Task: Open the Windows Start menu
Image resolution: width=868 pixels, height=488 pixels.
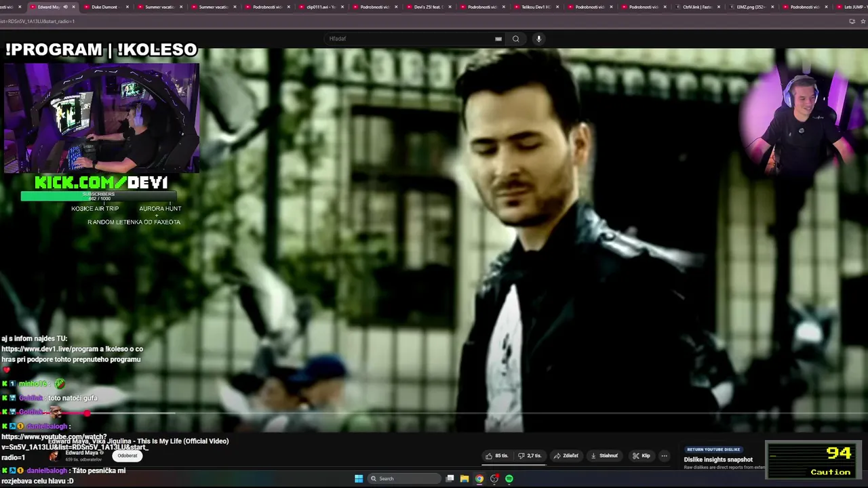Action: tap(359, 479)
